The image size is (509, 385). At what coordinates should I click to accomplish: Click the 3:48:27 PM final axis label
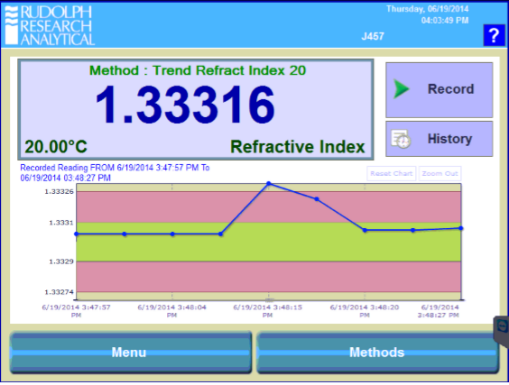(439, 311)
